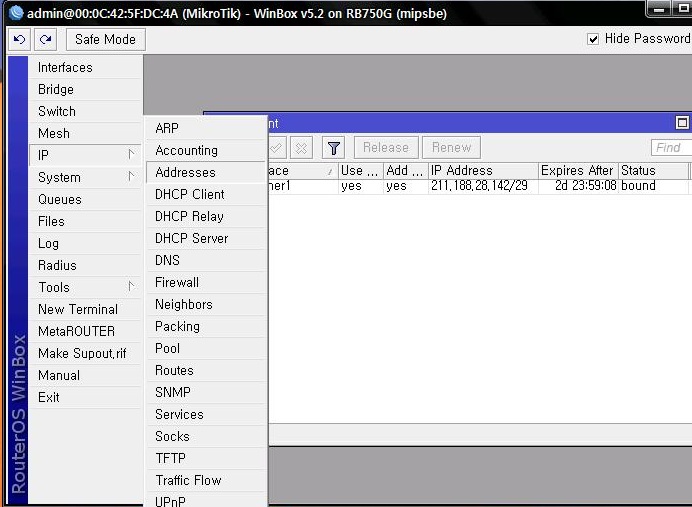Viewport: 692px width, 507px height.
Task: Open the Interfaces menu item
Action: click(85, 68)
